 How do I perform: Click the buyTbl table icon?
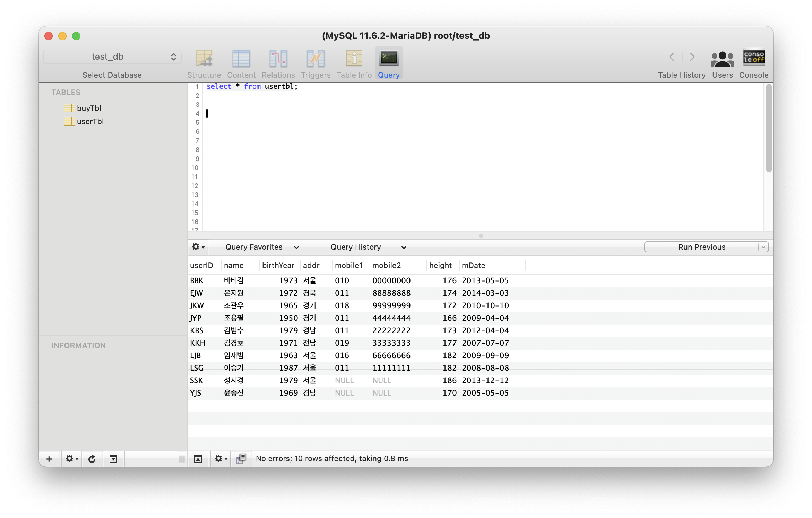[69, 108]
